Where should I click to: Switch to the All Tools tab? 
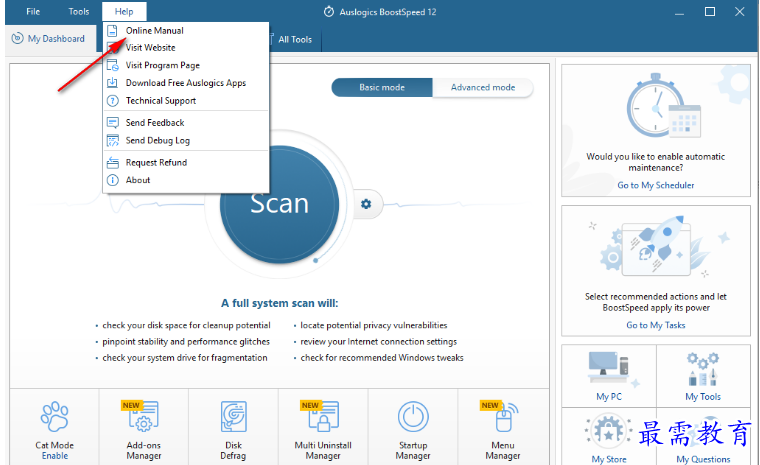295,40
